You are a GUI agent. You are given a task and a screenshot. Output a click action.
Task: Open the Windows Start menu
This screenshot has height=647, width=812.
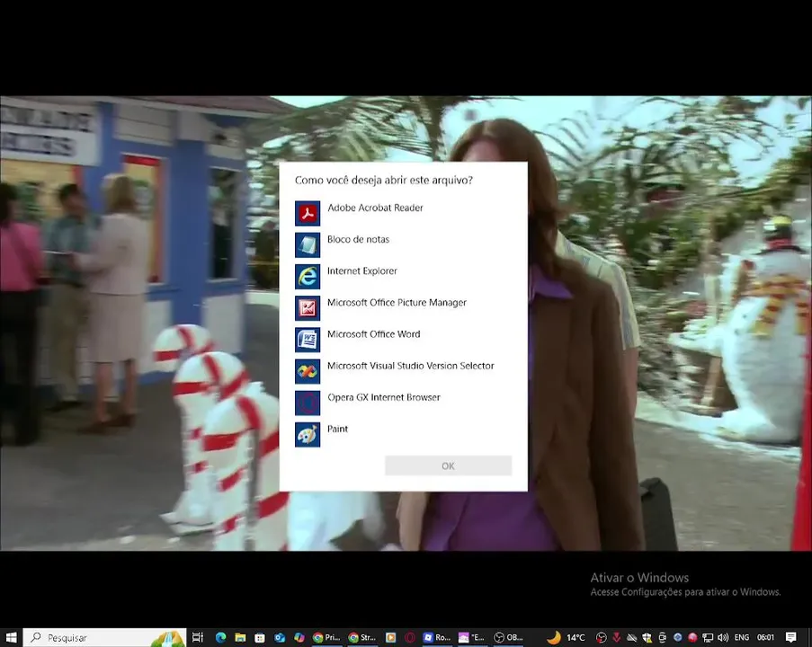(x=12, y=637)
